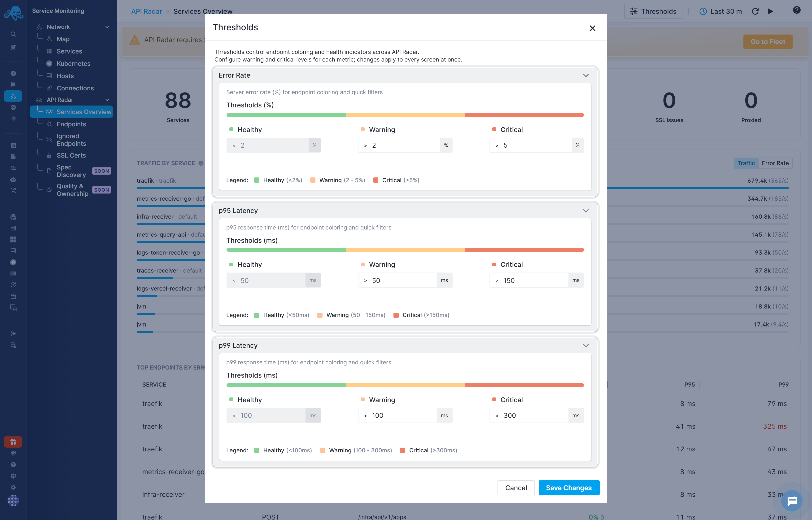
Task: Click the octopus logo icon
Action: [13, 13]
